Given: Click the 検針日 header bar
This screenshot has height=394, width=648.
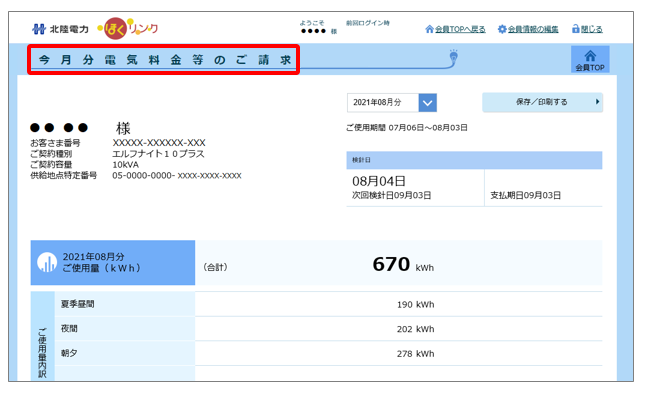Looking at the screenshot, I should tap(474, 160).
